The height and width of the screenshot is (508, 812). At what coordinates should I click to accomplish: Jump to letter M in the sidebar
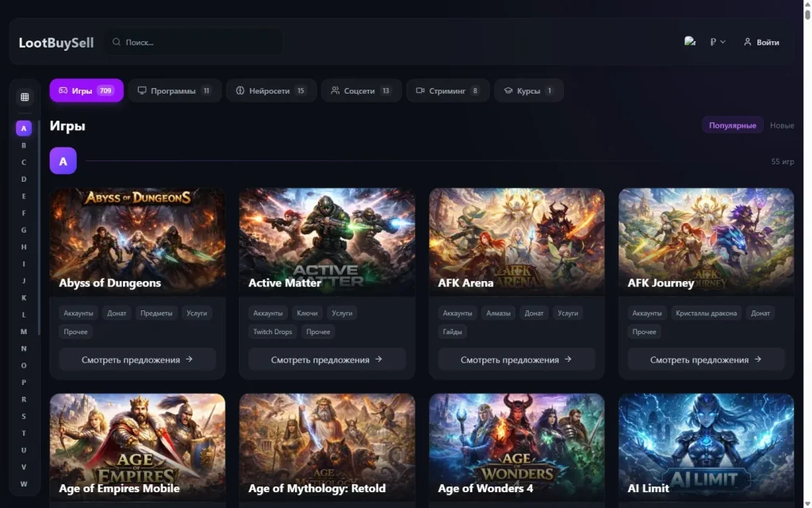[x=24, y=331]
